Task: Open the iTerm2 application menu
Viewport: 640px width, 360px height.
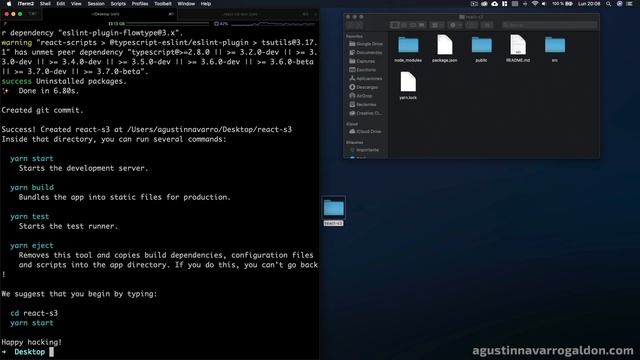Action: (x=26, y=4)
